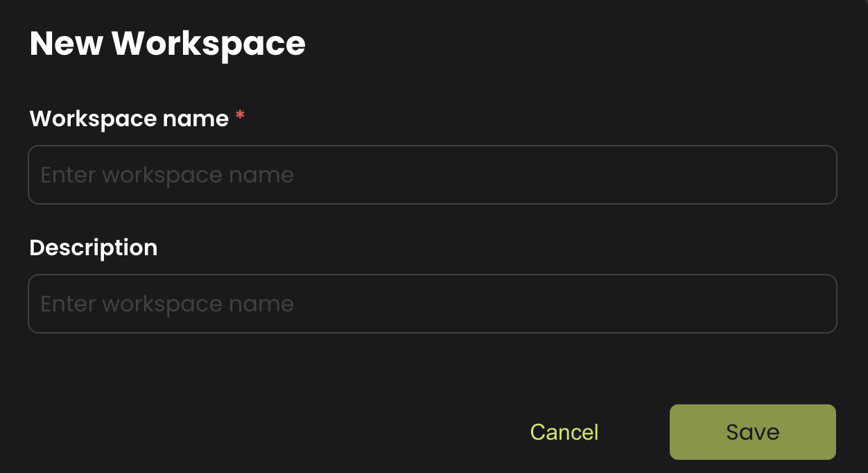Viewport: 868px width, 473px height.
Task: Select the placeholder text under Description
Action: [167, 304]
